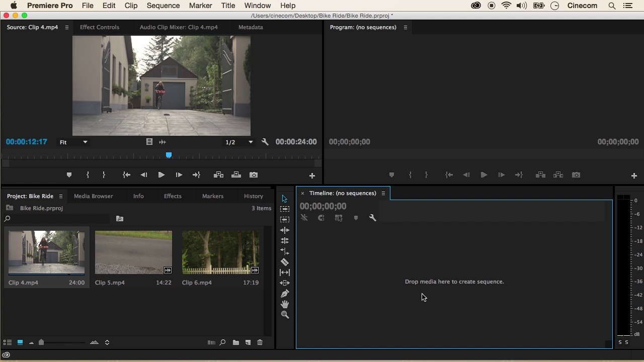Export frame with camera icon in Source monitor
Image resolution: width=644 pixels, height=362 pixels.
click(x=254, y=175)
